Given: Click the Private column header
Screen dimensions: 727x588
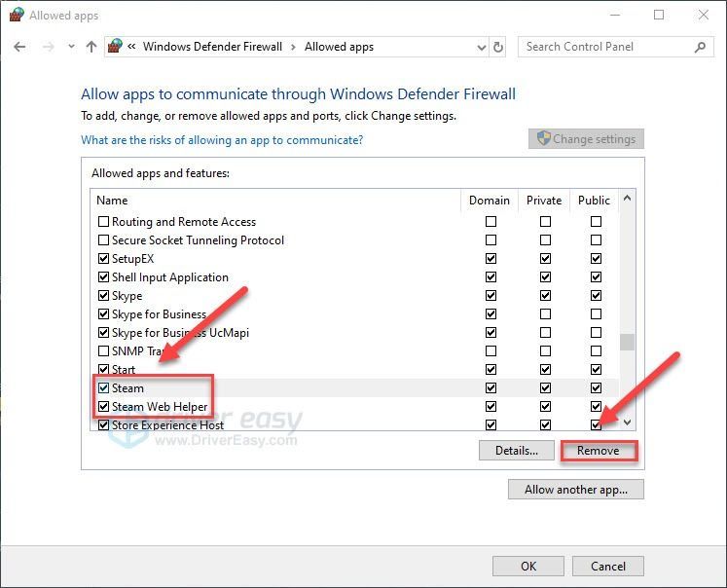Looking at the screenshot, I should [544, 201].
